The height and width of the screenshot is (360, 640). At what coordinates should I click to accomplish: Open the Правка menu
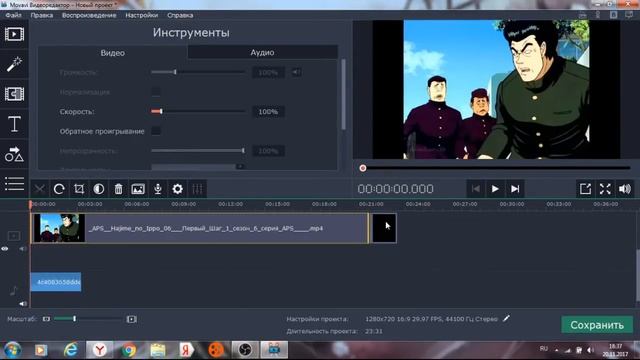[42, 15]
